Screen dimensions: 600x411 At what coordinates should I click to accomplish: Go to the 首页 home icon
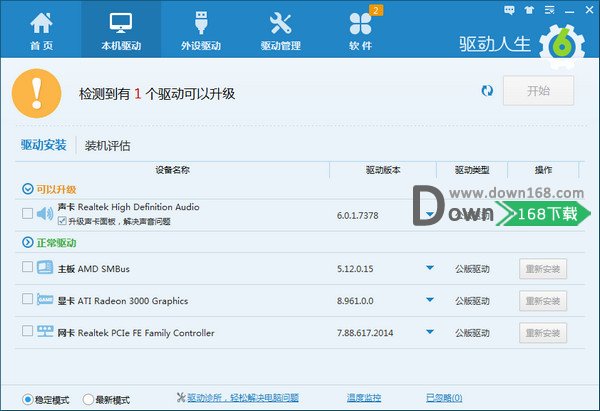tap(41, 31)
